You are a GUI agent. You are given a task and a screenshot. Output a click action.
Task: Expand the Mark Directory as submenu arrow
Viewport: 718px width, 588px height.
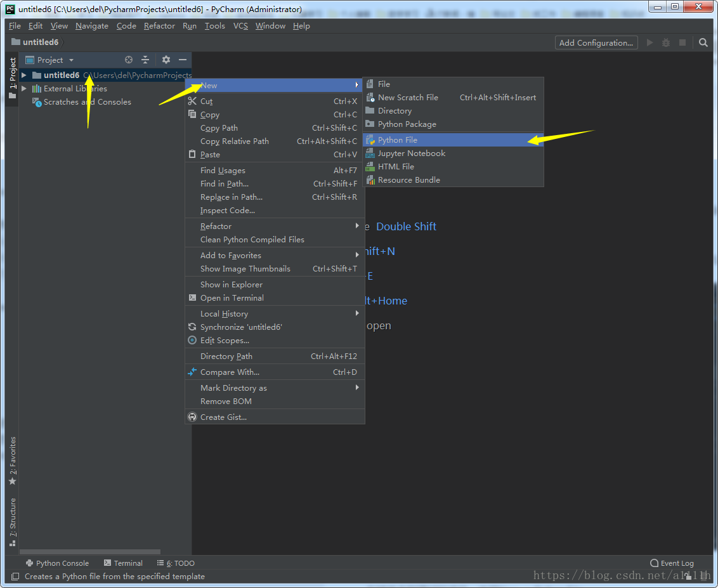tap(356, 388)
